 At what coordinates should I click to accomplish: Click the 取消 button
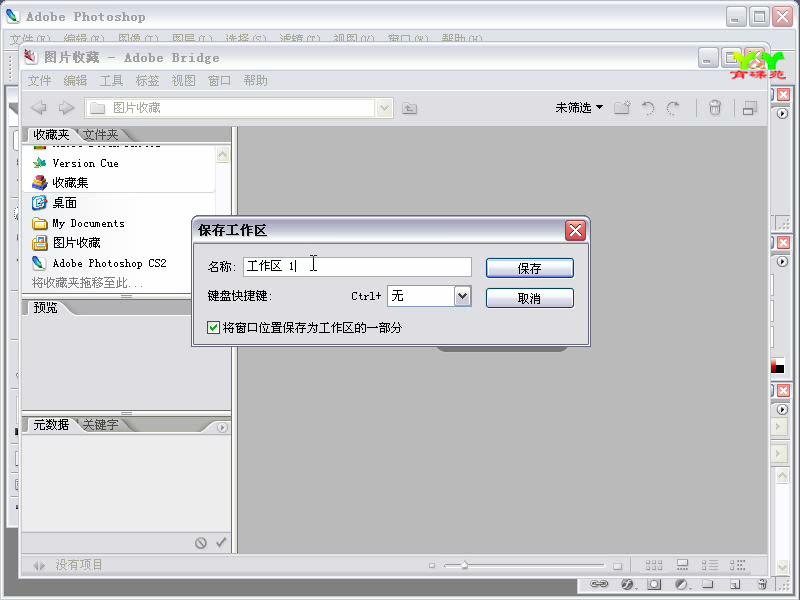(530, 298)
